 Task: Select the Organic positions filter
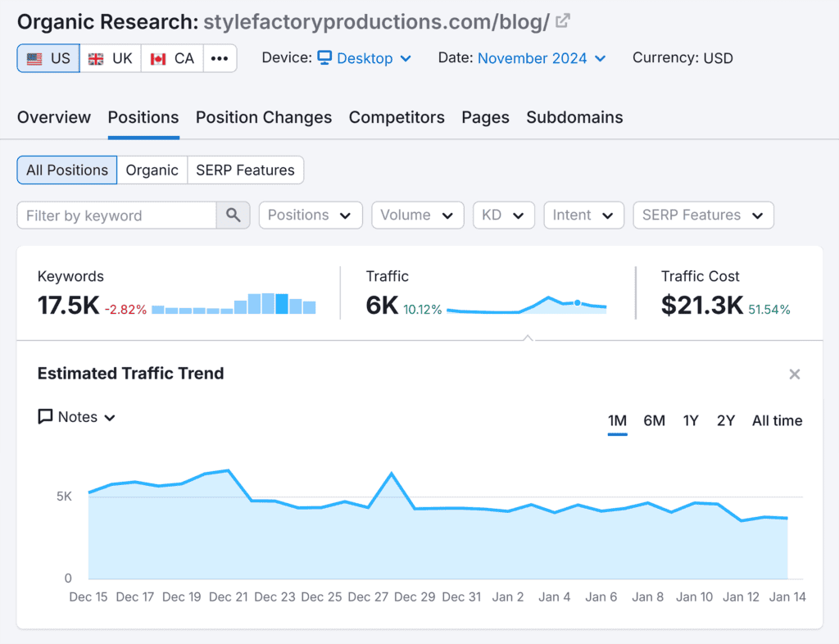(152, 170)
